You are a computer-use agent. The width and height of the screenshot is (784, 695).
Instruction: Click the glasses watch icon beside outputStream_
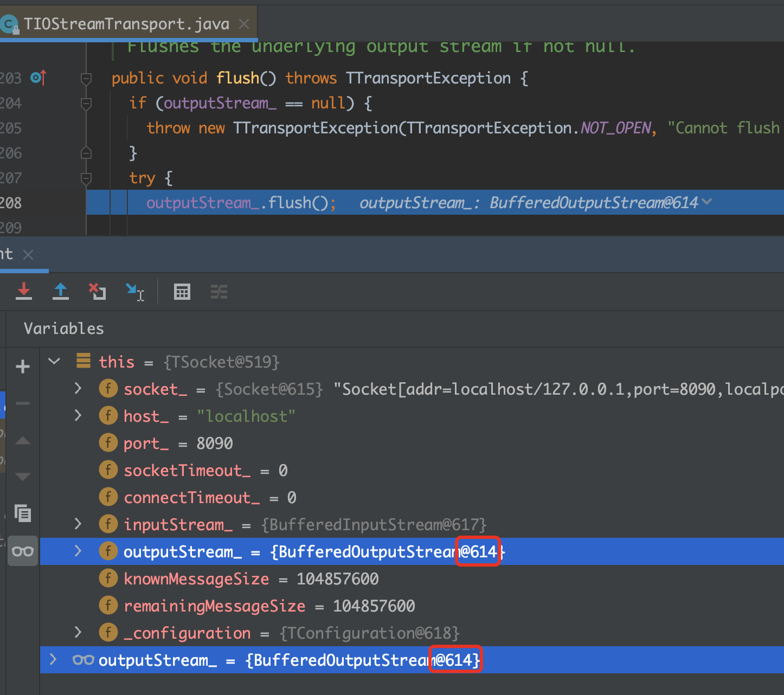[83, 660]
